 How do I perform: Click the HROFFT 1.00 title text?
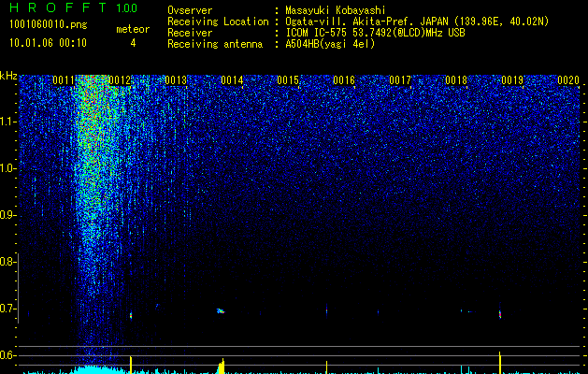click(74, 7)
